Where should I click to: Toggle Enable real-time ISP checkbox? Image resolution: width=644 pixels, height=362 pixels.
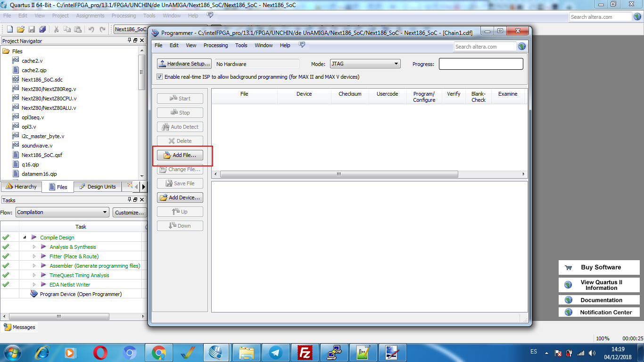coord(160,77)
